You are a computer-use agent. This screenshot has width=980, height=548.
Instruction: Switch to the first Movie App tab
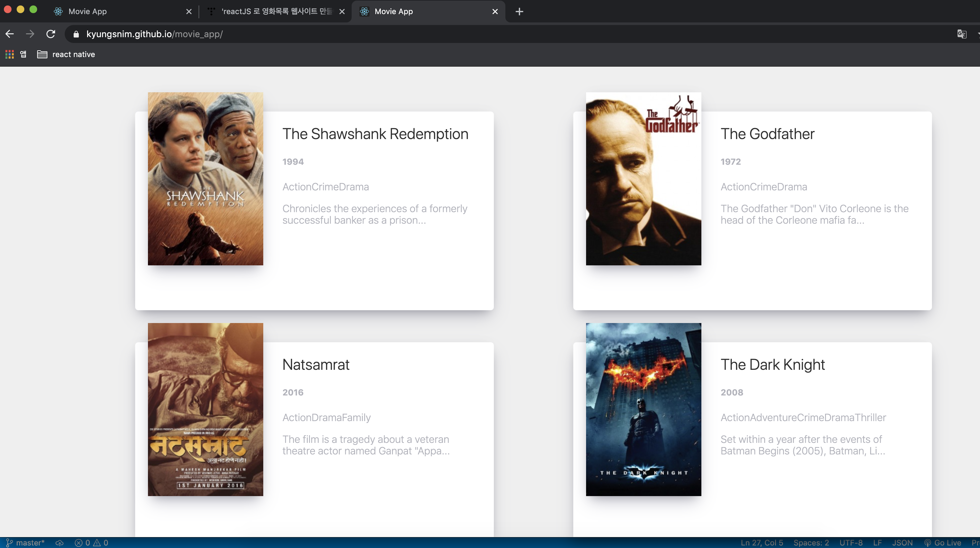114,12
